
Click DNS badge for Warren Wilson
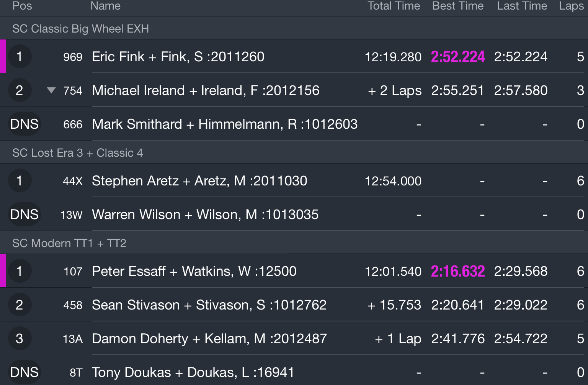[24, 215]
